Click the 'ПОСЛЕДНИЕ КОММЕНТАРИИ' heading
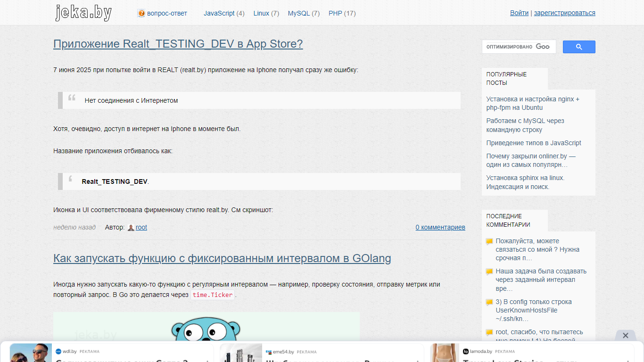 point(508,221)
